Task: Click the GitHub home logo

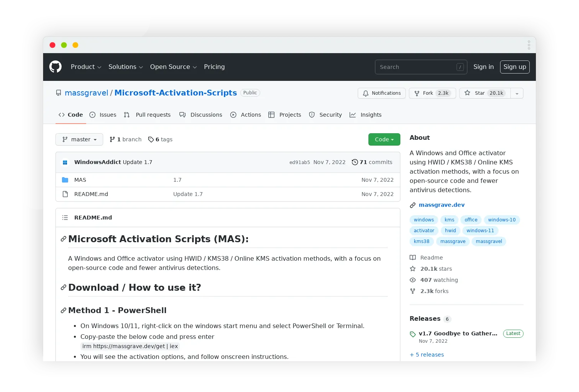Action: pyautogui.click(x=55, y=67)
